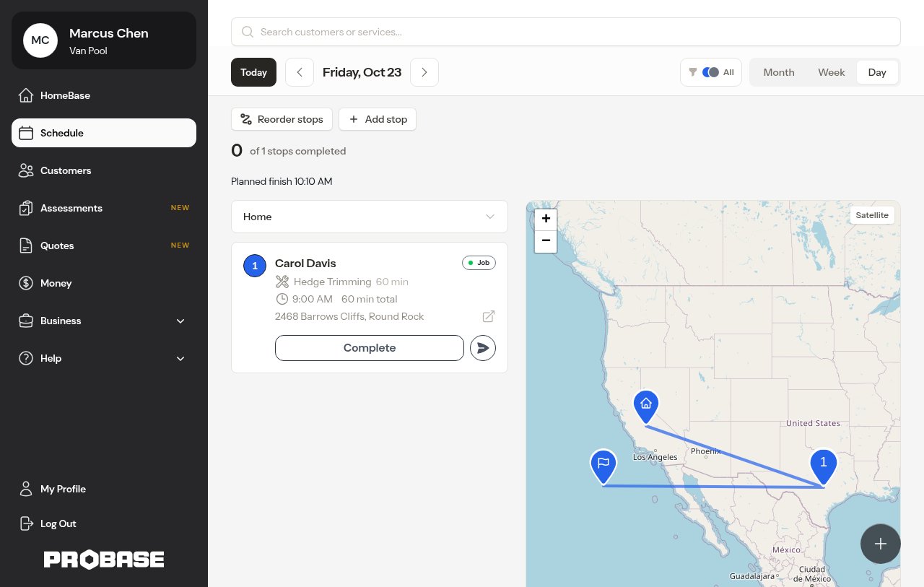Zoom out on the map
Image resolution: width=924 pixels, height=587 pixels.
(546, 240)
